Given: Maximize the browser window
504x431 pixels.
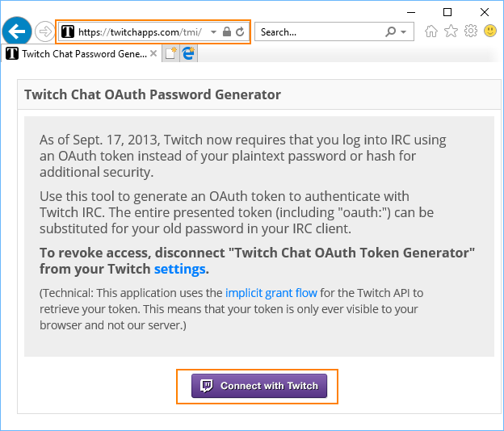Looking at the screenshot, I should (447, 12).
